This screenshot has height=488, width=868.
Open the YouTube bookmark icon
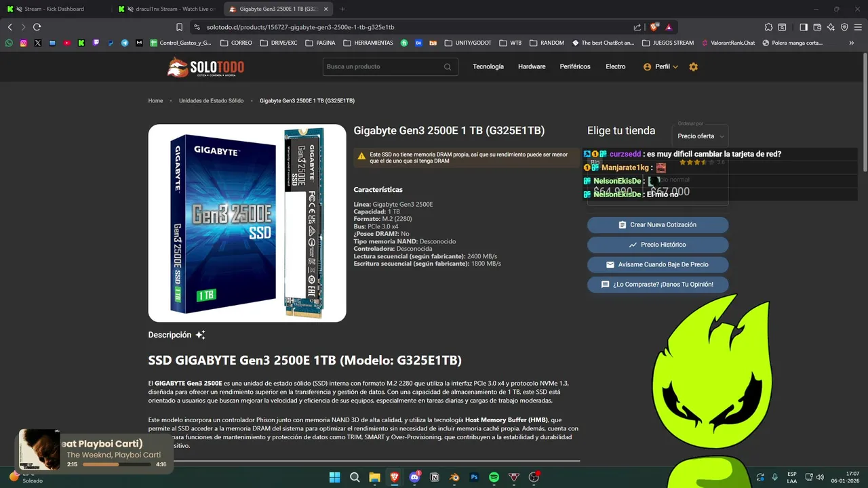point(67,43)
